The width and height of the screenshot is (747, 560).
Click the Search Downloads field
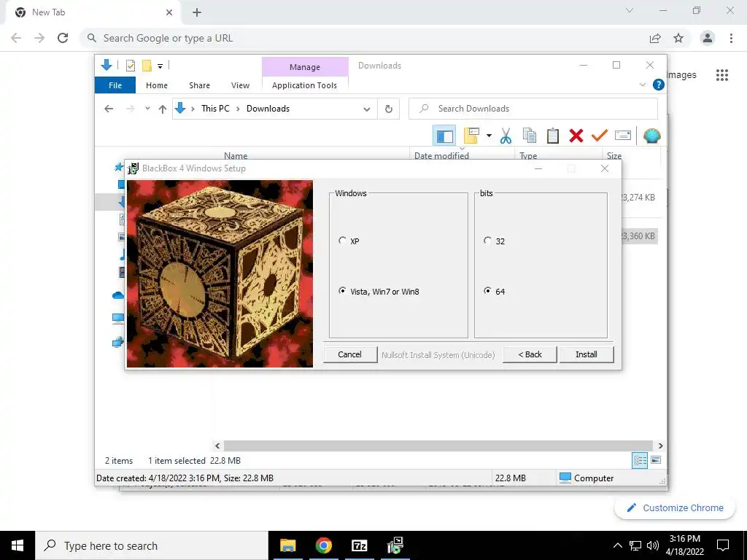[x=533, y=109]
